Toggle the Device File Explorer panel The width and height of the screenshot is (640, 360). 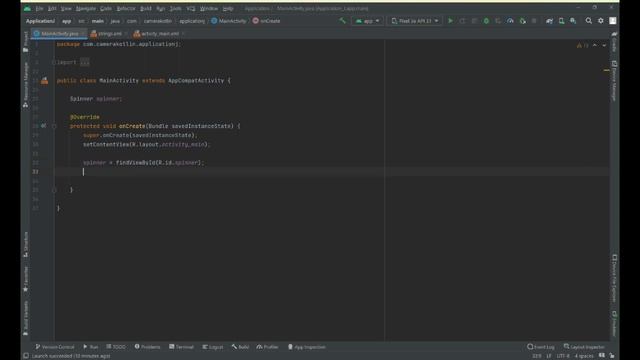pos(614,279)
